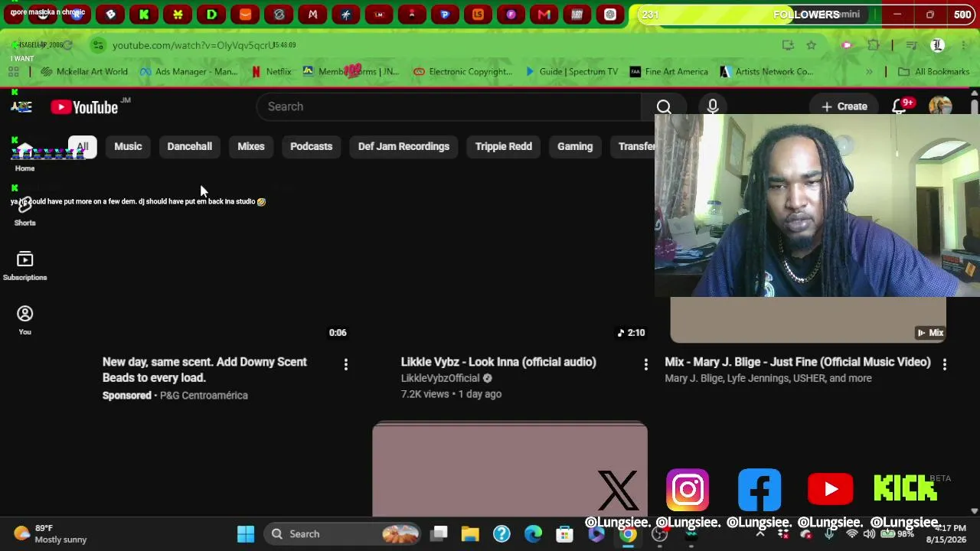Show hidden system tray icons
Viewport: 980px width, 551px height.
click(760, 534)
